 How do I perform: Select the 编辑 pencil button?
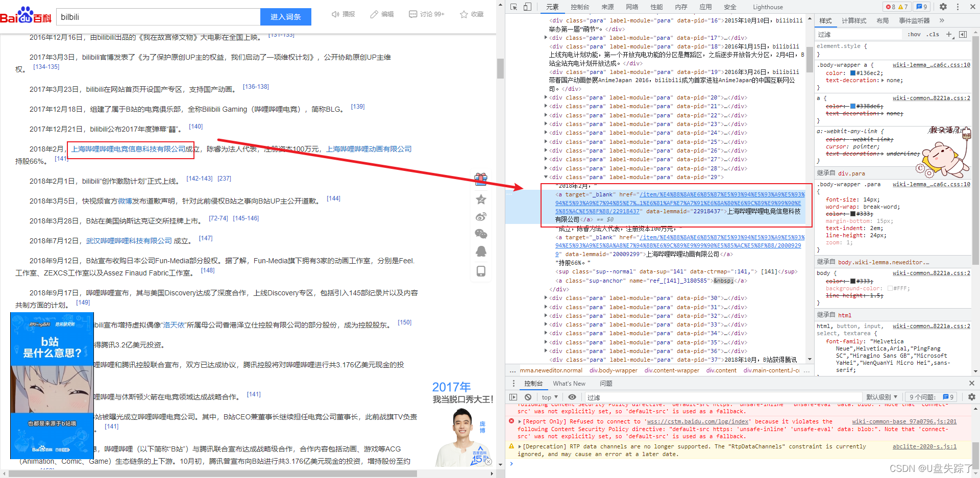pos(382,14)
